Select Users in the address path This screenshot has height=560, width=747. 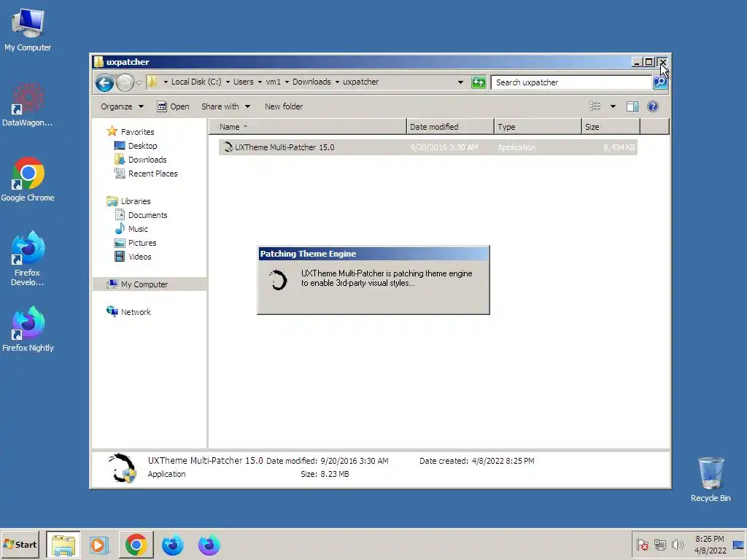(244, 82)
